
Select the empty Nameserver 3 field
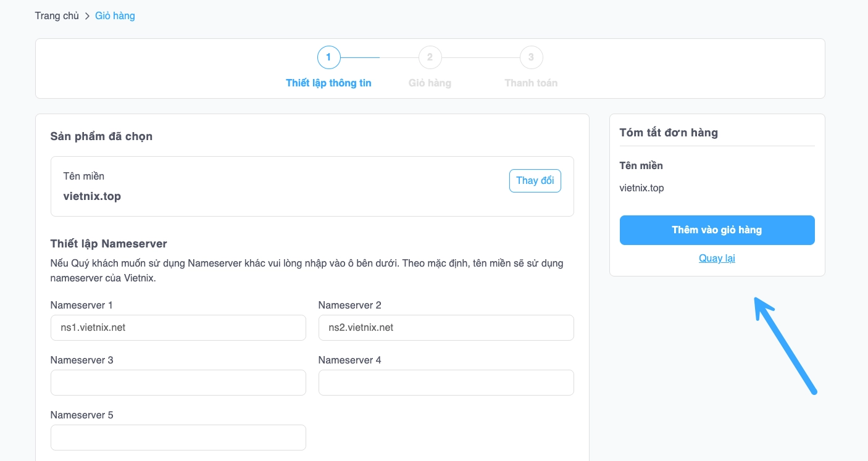pyautogui.click(x=178, y=383)
